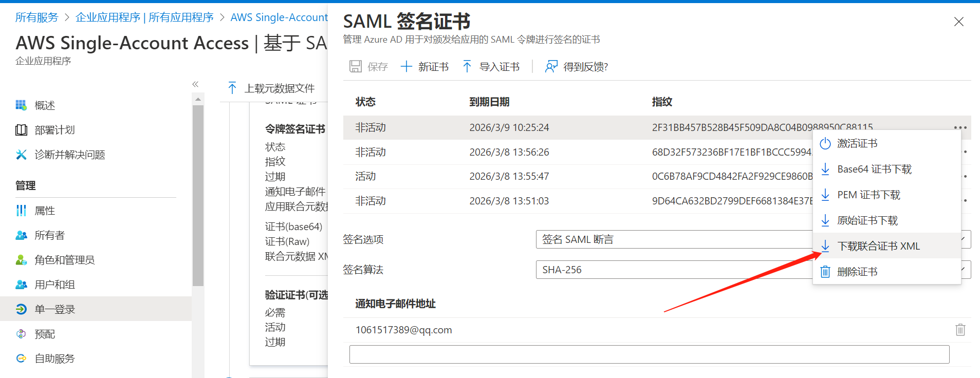Click the save disk icon
This screenshot has height=378, width=980.
point(355,66)
